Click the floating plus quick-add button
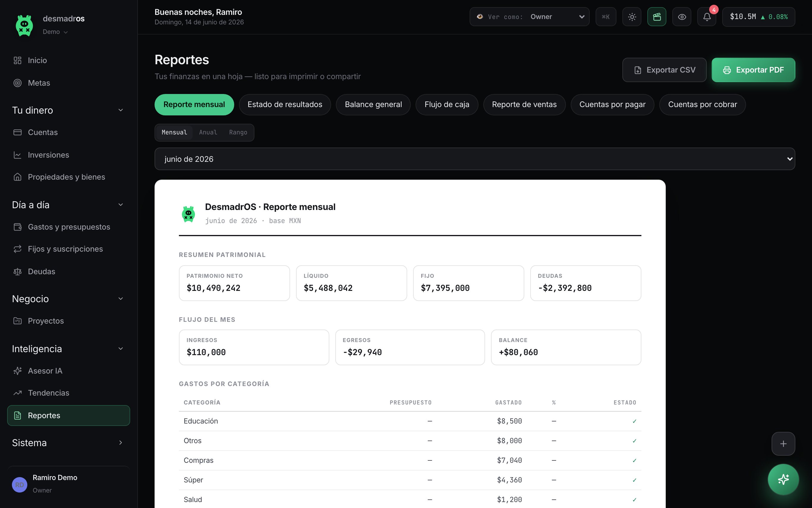This screenshot has width=812, height=508. pyautogui.click(x=783, y=444)
